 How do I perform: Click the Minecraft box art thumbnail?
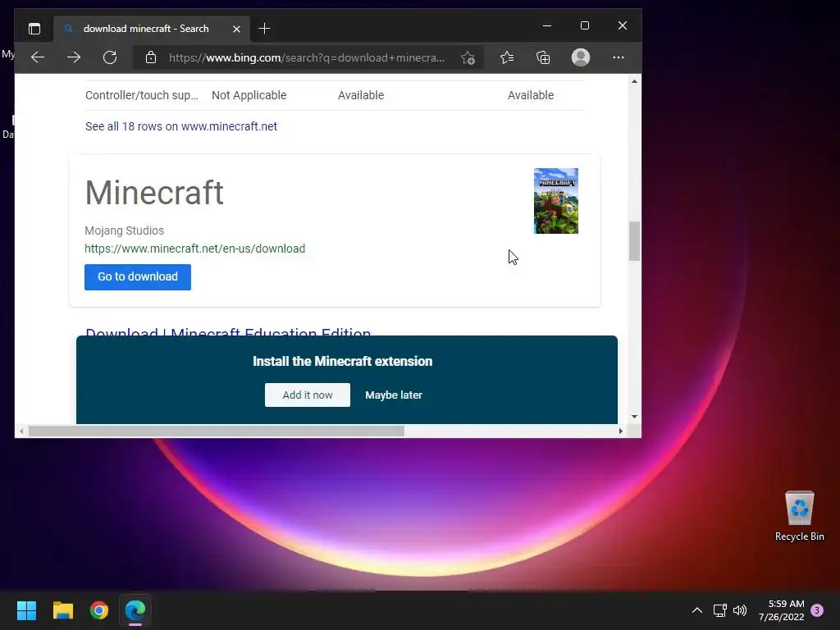pos(556,201)
